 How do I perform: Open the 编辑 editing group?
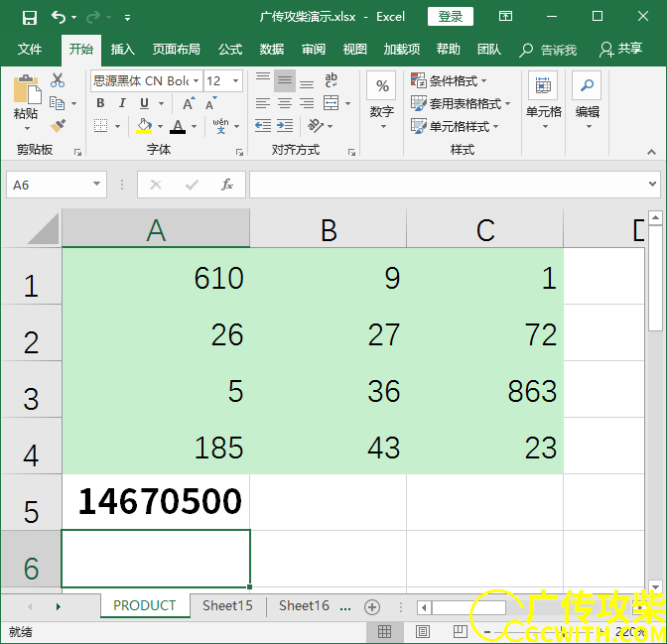pyautogui.click(x=587, y=101)
